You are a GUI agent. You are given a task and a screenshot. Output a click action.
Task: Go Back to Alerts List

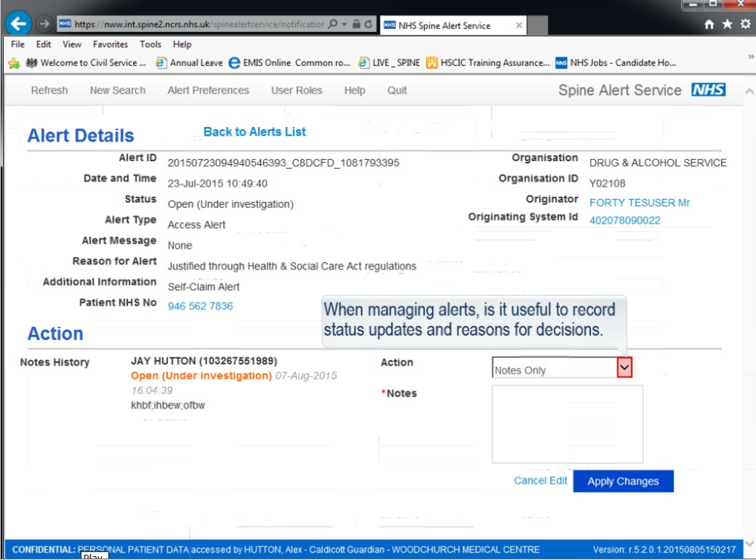[x=254, y=132]
